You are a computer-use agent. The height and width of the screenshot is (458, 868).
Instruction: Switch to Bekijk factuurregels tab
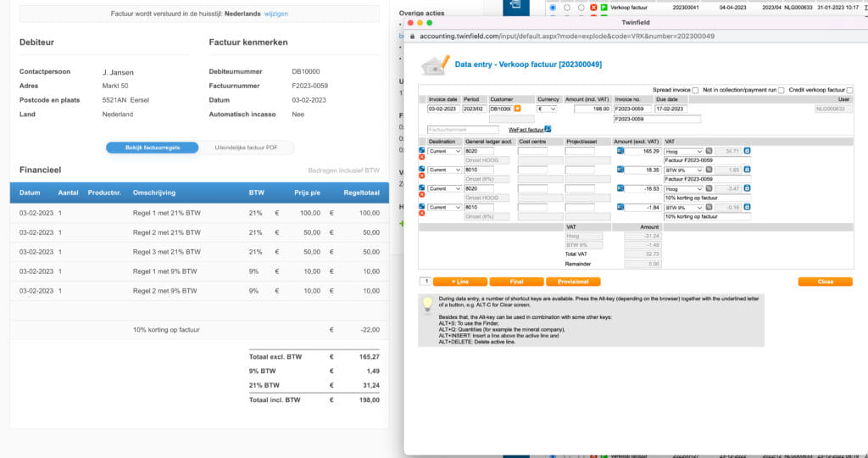[152, 148]
